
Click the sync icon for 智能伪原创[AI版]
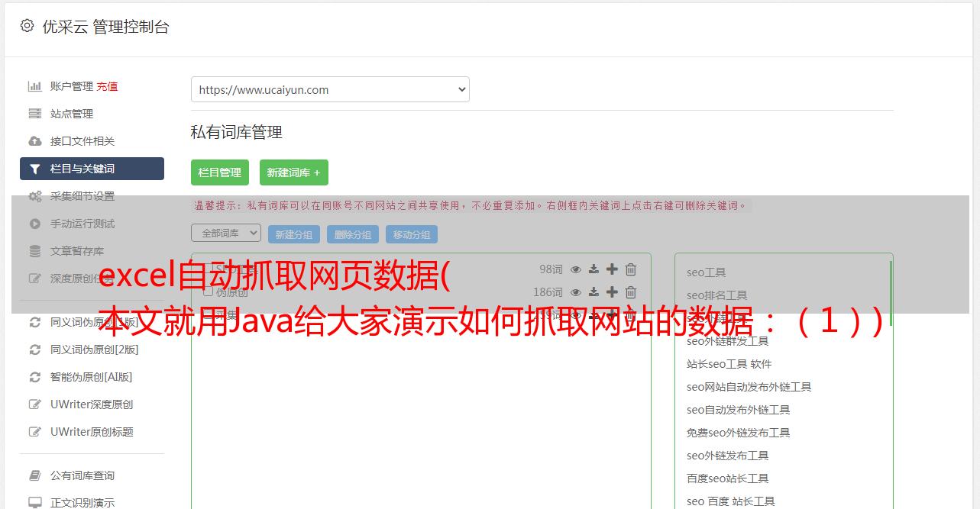(34, 377)
